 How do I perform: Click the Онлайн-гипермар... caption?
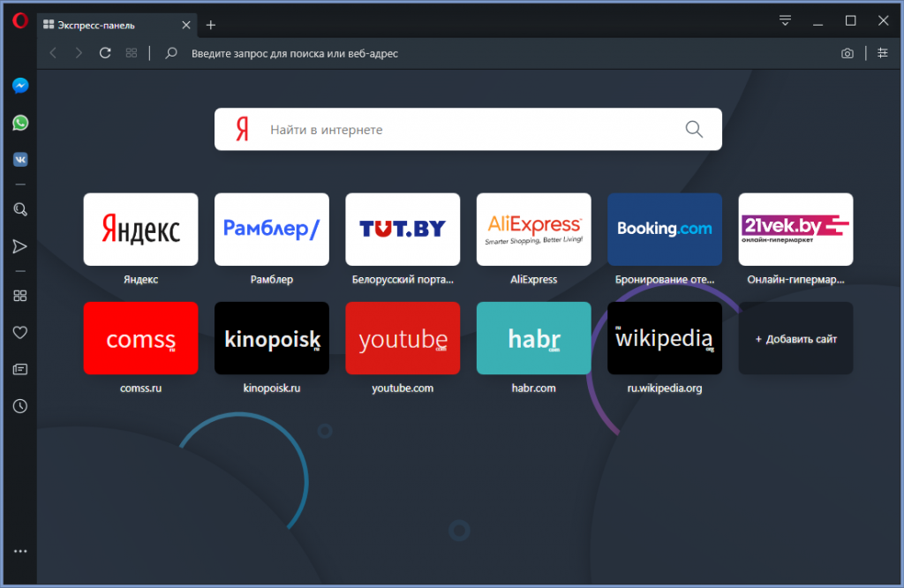pyautogui.click(x=795, y=280)
